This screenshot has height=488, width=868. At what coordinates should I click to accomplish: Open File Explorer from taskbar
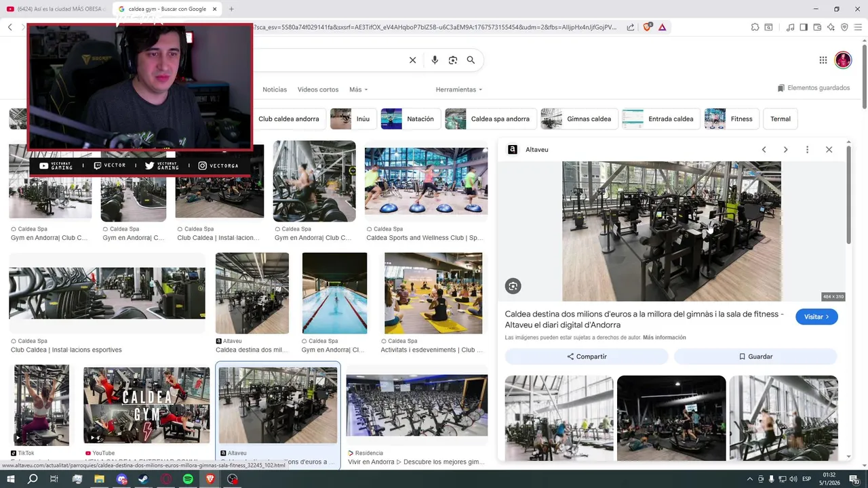(x=99, y=479)
